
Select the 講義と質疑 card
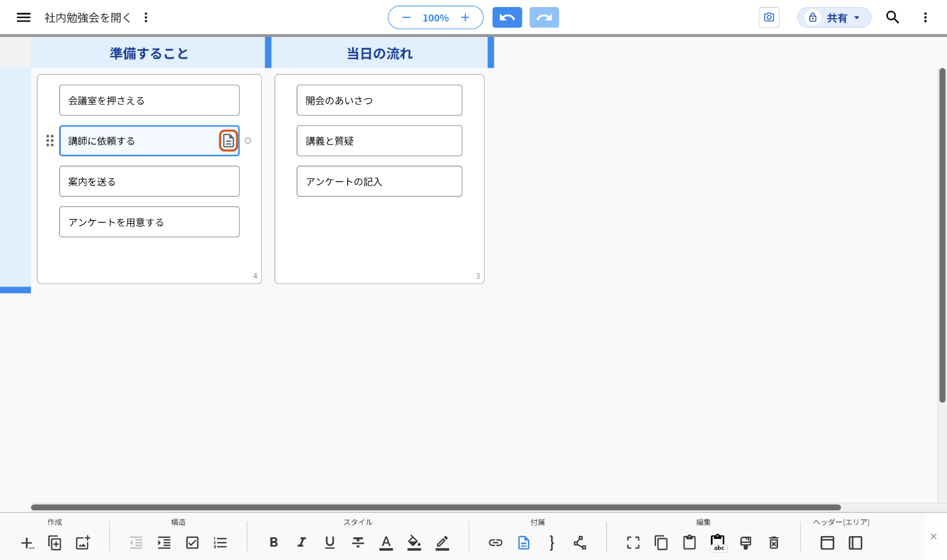click(x=379, y=141)
